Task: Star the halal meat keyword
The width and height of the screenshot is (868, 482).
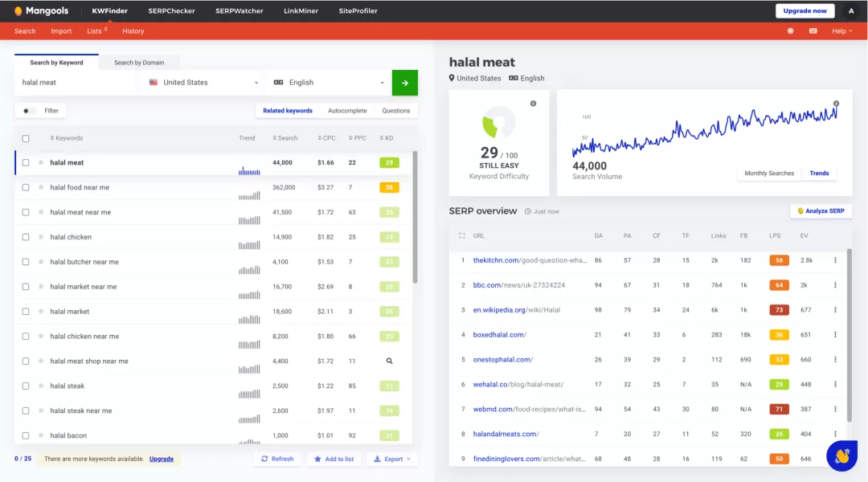Action: point(41,163)
